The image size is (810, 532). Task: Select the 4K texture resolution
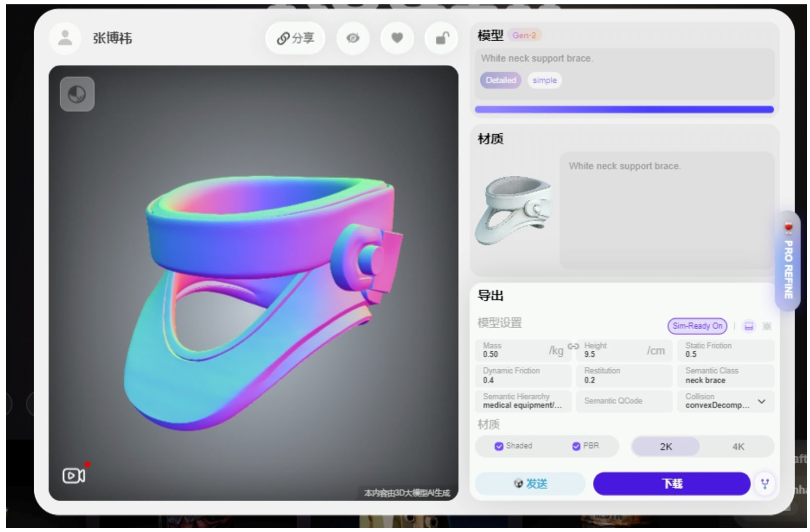tap(738, 447)
